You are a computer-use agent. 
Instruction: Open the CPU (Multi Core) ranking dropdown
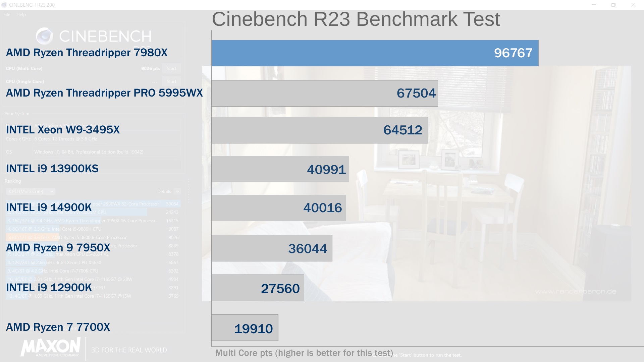(x=31, y=191)
